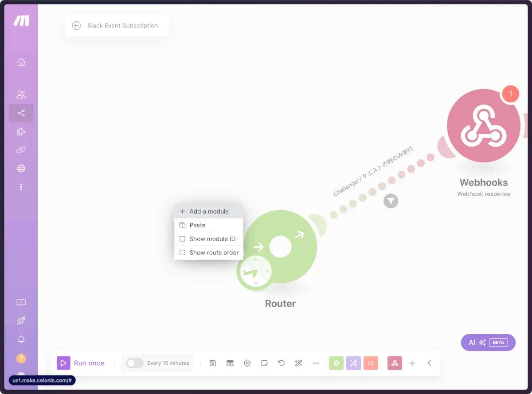The width and height of the screenshot is (532, 394).
Task: Click Run once button
Action: [81, 363]
